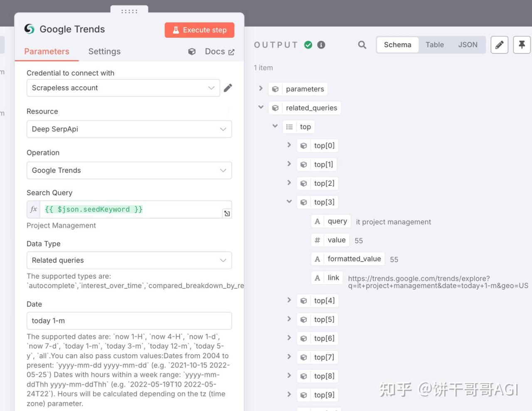Open the Credential Scrapeless account dropdown
Viewport: 532px width, 411px height.
[123, 88]
